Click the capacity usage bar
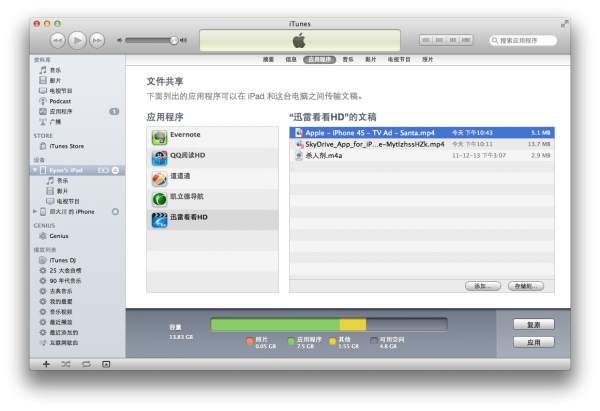This screenshot has width=600, height=411. click(329, 325)
